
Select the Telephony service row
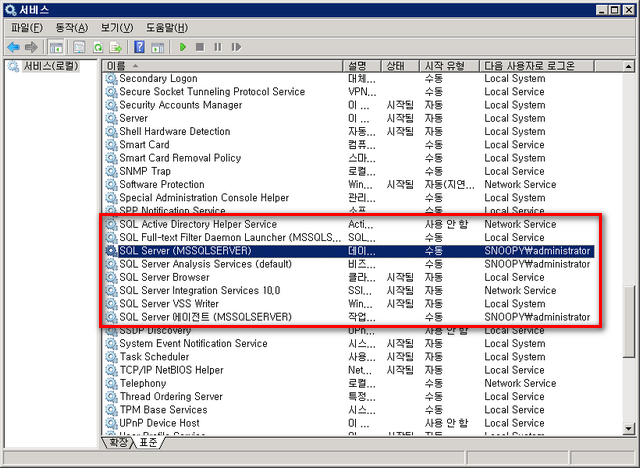[x=349, y=383]
